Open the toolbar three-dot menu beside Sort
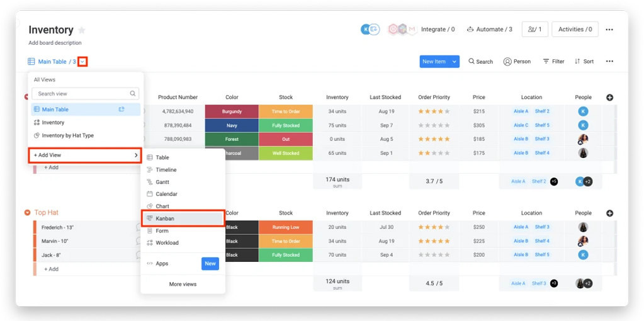Image resolution: width=644 pixels, height=321 pixels. (609, 62)
